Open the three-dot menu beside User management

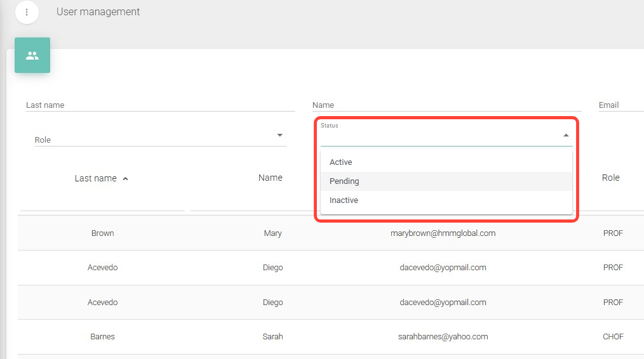[27, 12]
